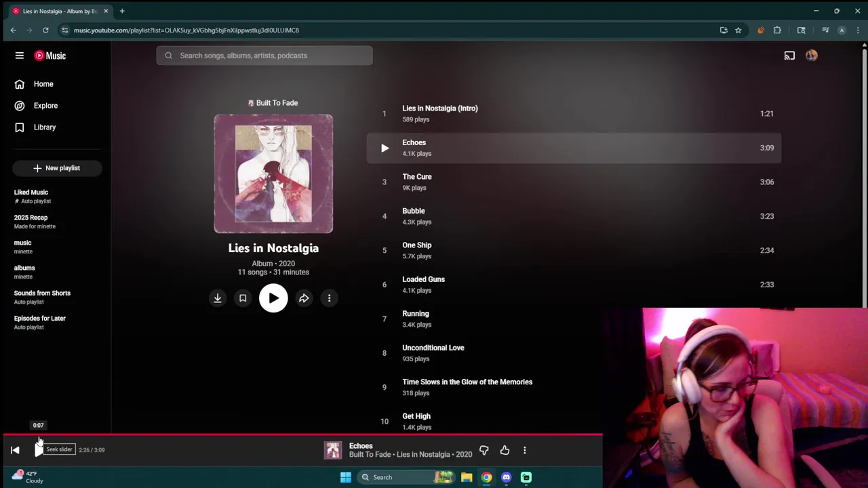Open player bar three-dot menu
The height and width of the screenshot is (488, 868).
tap(524, 450)
